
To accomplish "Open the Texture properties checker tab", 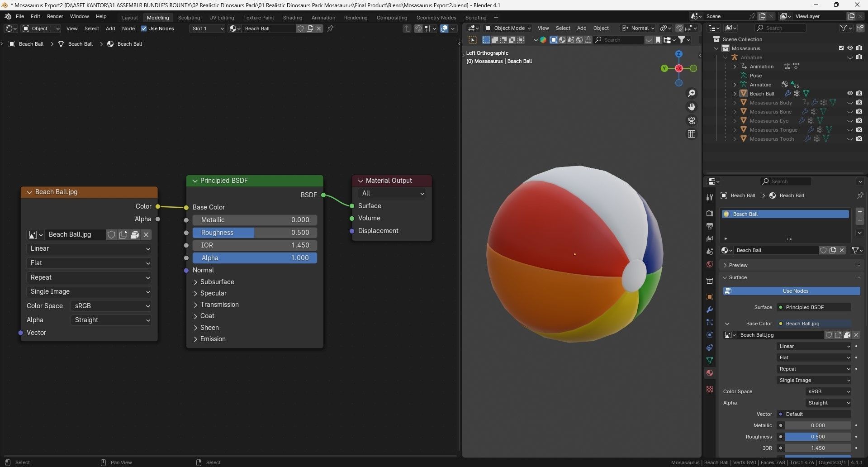I will pyautogui.click(x=710, y=389).
